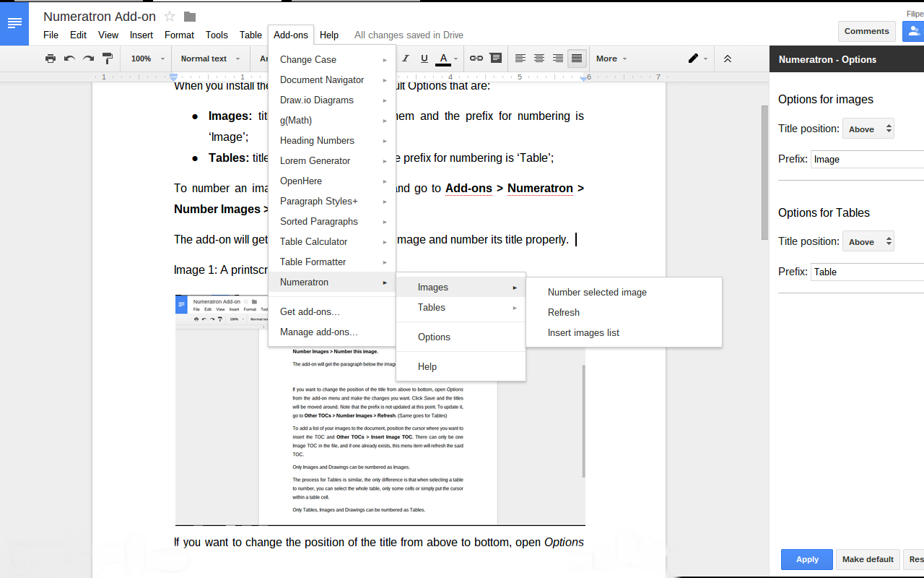Viewport: 924px width, 578px height.
Task: Expand the Sorted Paragraphs submenu
Action: 332,221
